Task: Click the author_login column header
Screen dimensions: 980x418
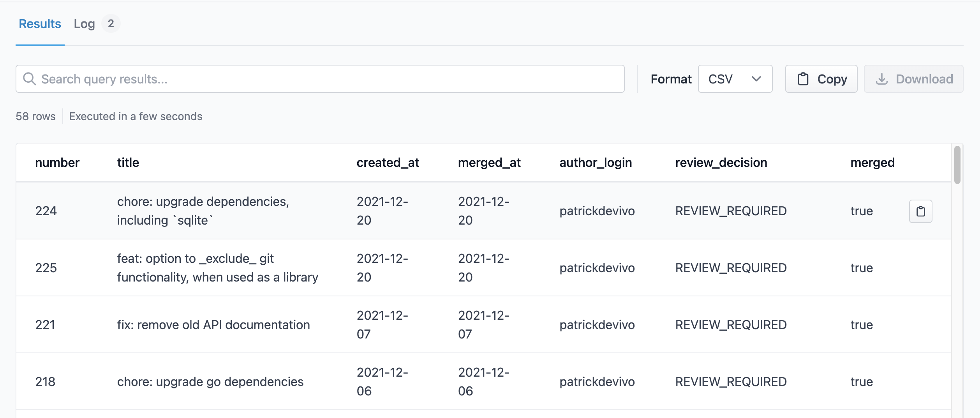Action: click(596, 163)
